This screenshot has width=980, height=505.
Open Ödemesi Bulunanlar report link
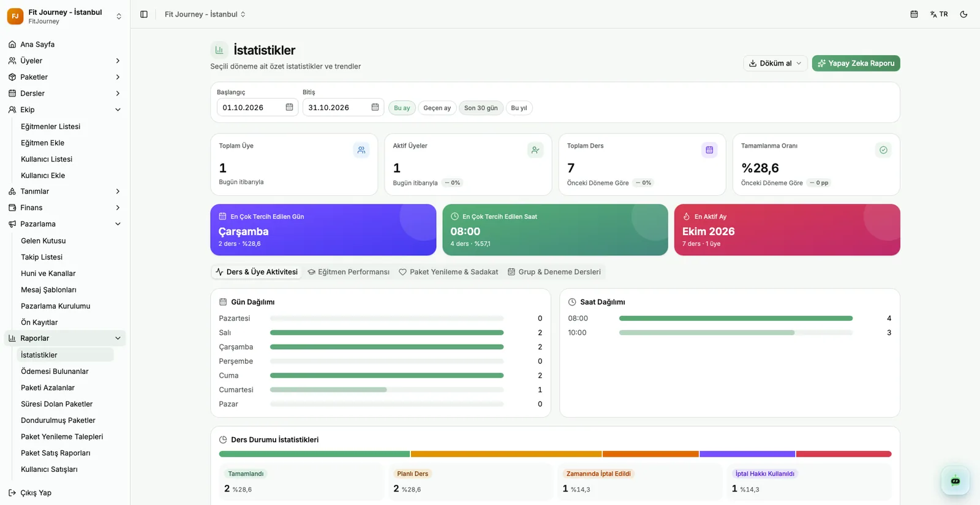(55, 371)
